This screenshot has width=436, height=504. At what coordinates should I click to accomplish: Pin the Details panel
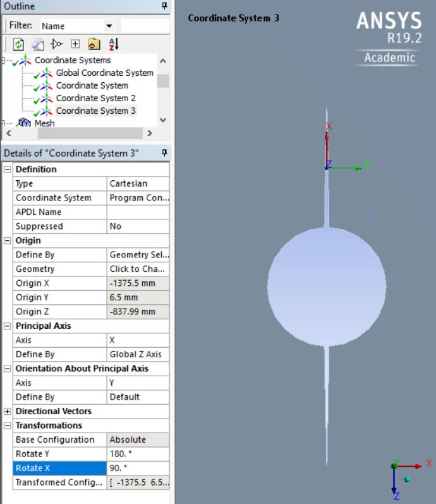(x=164, y=152)
